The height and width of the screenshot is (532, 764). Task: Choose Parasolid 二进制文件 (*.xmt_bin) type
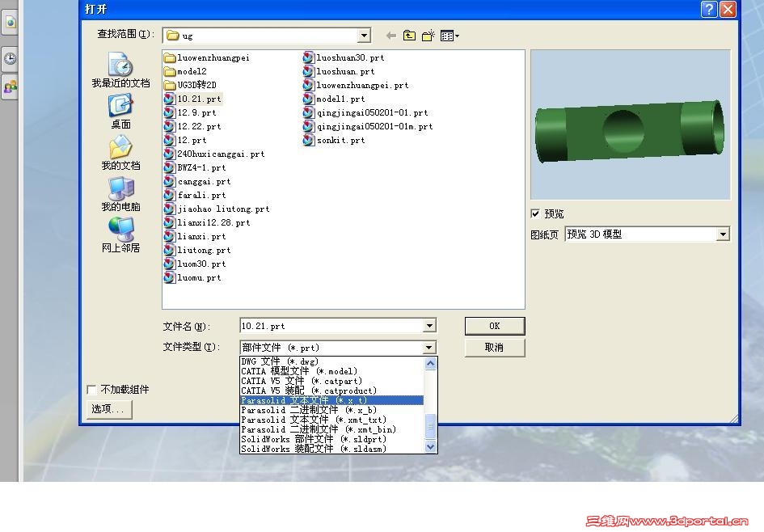[x=331, y=429]
